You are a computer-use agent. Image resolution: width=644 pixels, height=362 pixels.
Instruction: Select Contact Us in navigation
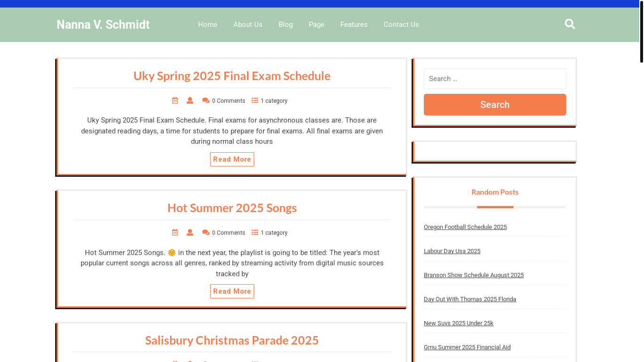coord(401,25)
